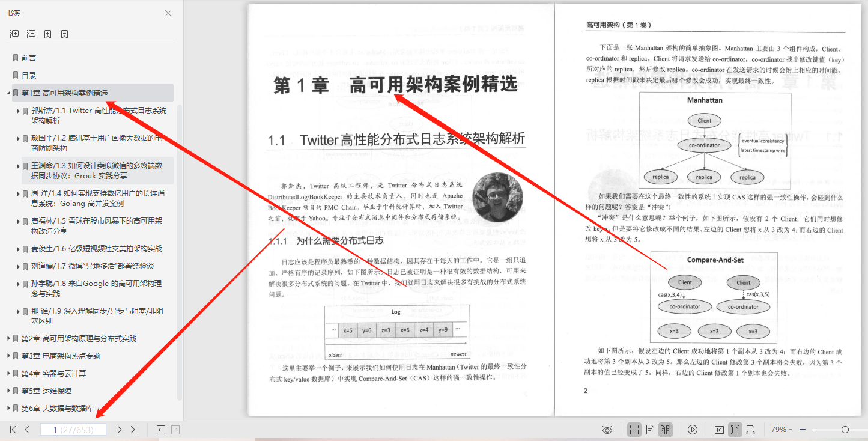The width and height of the screenshot is (868, 441).
Task: Close the 书签 bookmarks panel
Action: coord(168,13)
